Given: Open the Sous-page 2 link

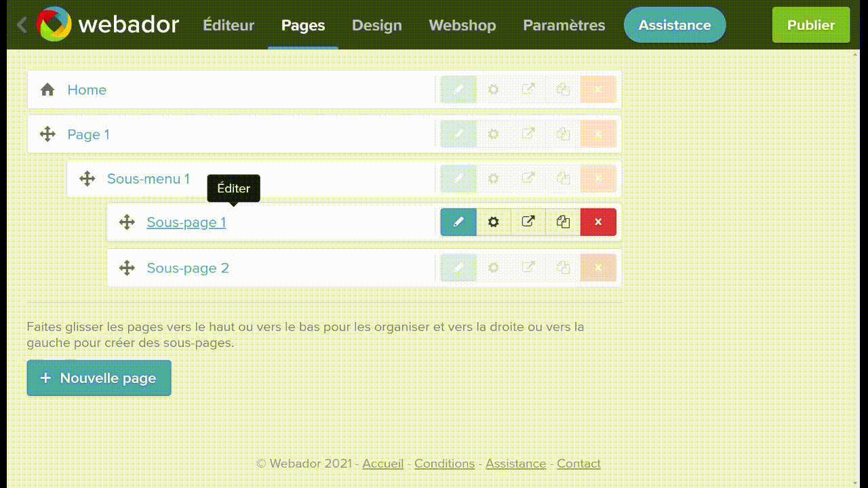Looking at the screenshot, I should [188, 268].
